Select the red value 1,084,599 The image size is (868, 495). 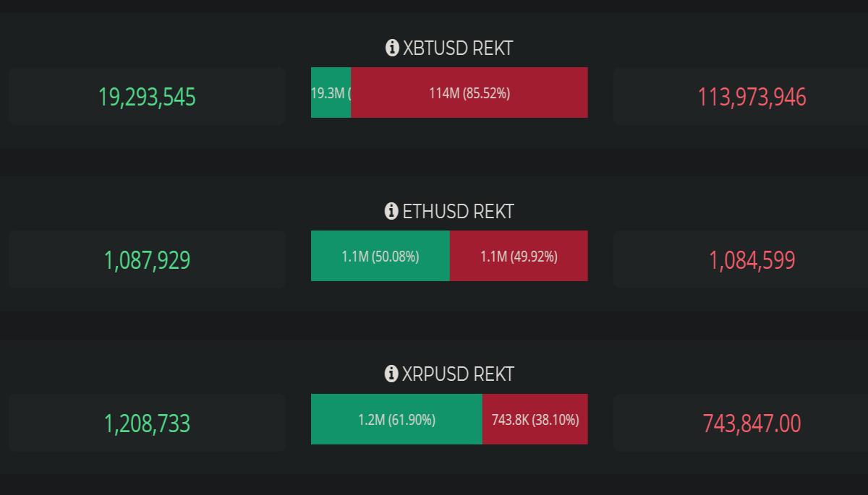point(752,260)
